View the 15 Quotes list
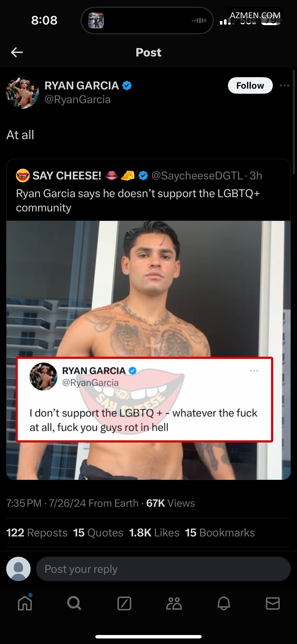 [x=98, y=533]
